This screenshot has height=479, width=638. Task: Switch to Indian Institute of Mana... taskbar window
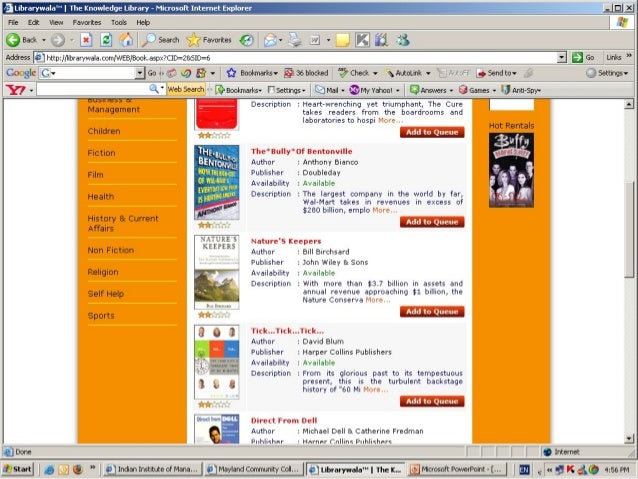click(152, 469)
